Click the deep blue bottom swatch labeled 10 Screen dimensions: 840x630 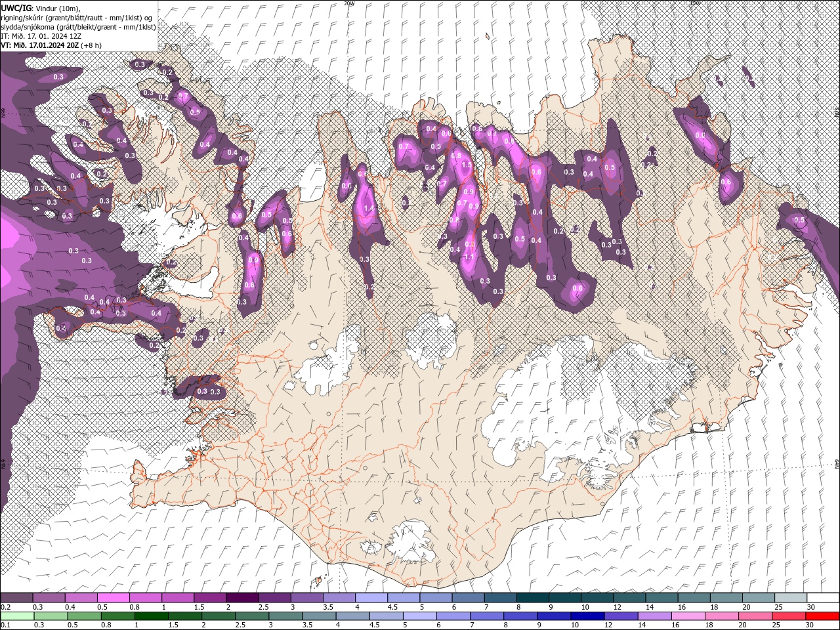[x=587, y=616]
